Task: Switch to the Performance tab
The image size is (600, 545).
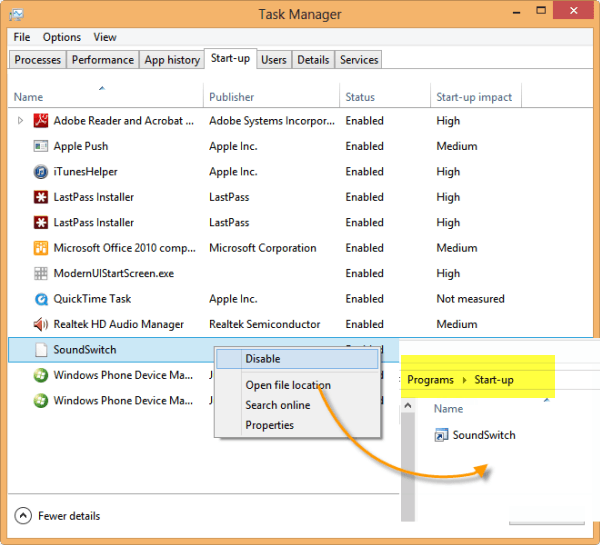Action: [x=103, y=60]
